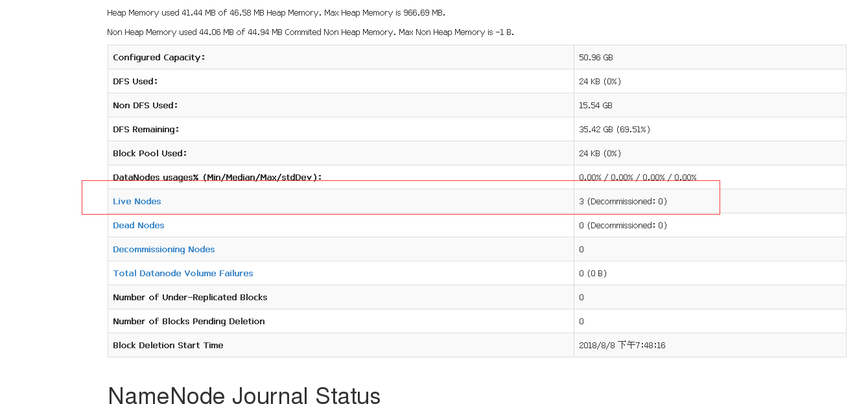
Task: Click Number of Under-Replicated Blocks label
Action: coord(190,298)
